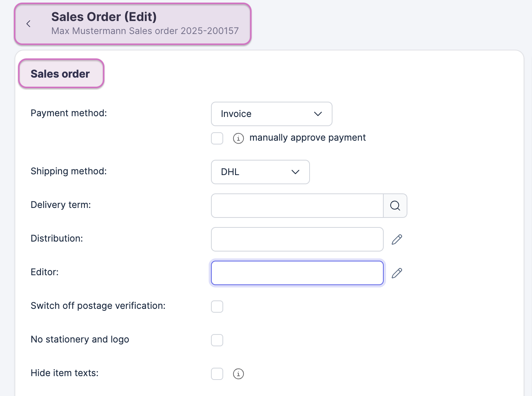Image resolution: width=532 pixels, height=396 pixels.
Task: Toggle the Hide item texts checkbox
Action: pyautogui.click(x=217, y=374)
